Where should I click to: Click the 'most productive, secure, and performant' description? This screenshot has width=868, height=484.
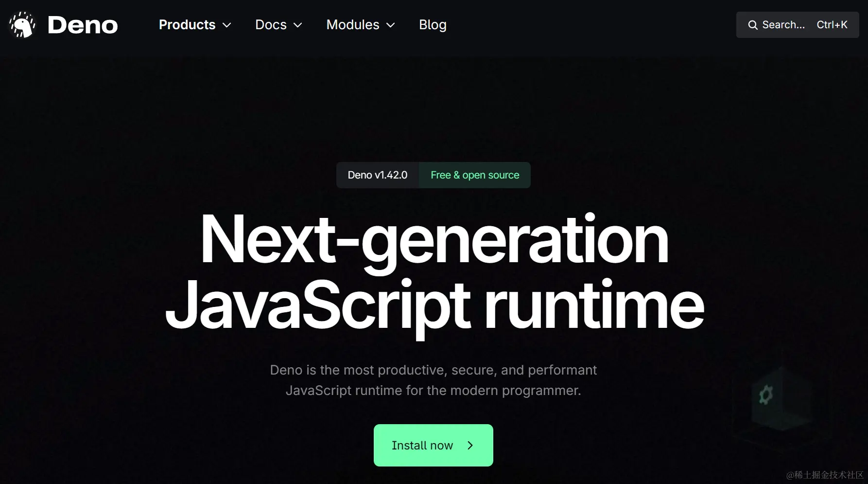434,380
